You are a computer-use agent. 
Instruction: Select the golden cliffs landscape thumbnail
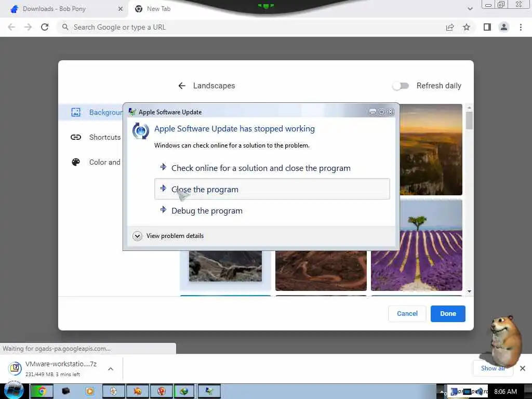point(431,150)
